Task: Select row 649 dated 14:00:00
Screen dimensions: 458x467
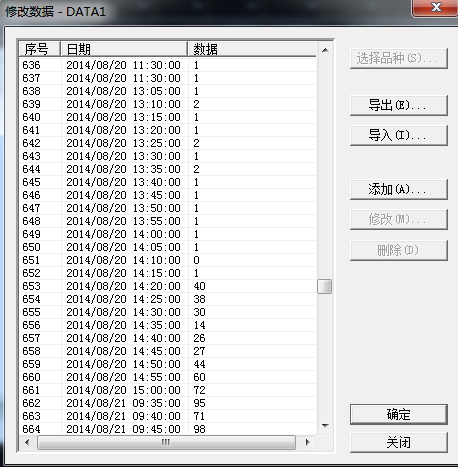Action: 168,234
